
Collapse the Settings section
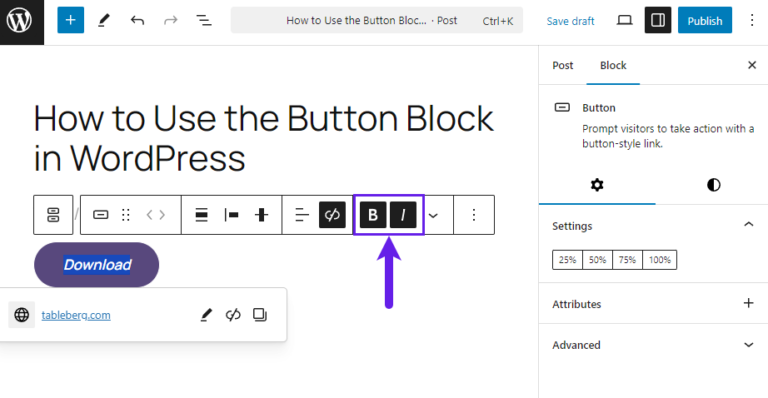click(x=748, y=225)
